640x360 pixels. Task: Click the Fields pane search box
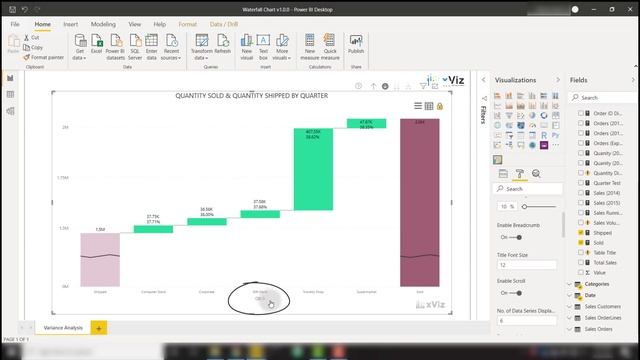(x=602, y=98)
